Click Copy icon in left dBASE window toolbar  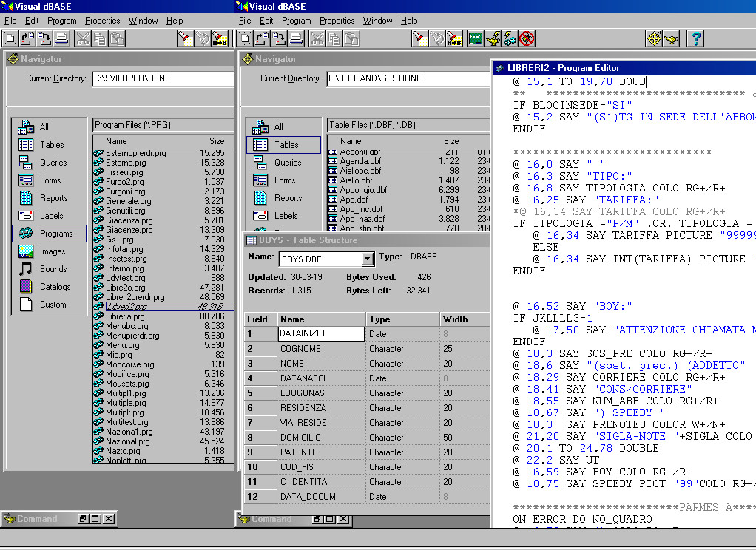(x=100, y=38)
